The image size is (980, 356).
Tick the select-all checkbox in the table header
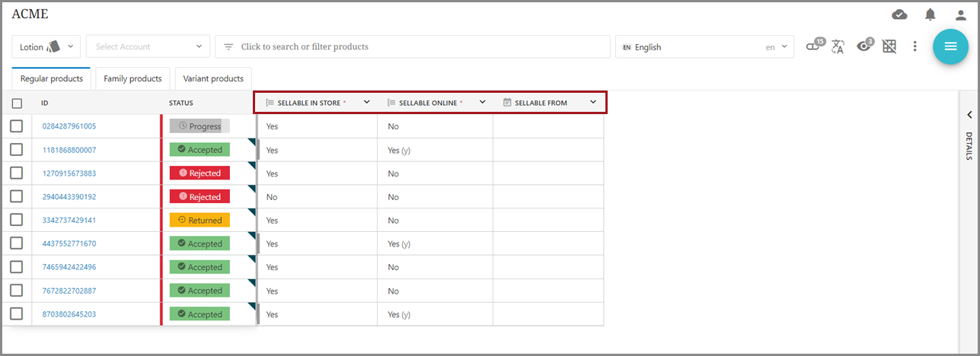point(17,103)
